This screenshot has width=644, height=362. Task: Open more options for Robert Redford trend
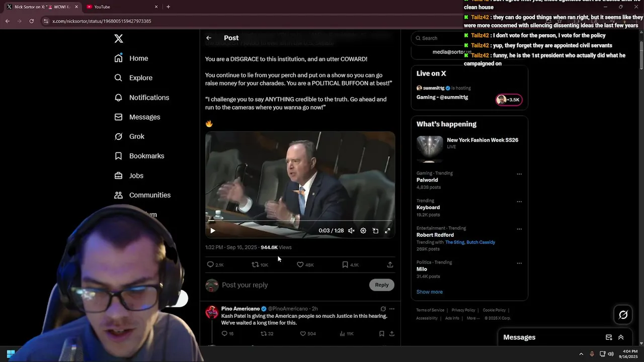(x=519, y=229)
